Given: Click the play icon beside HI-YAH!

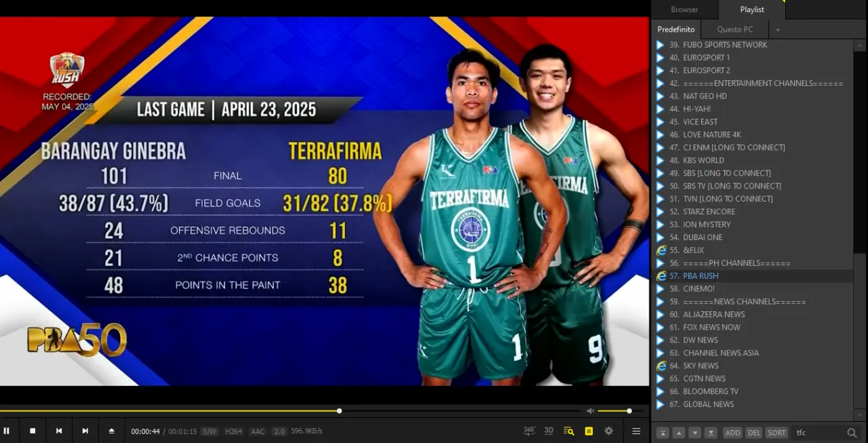Looking at the screenshot, I should (x=660, y=109).
